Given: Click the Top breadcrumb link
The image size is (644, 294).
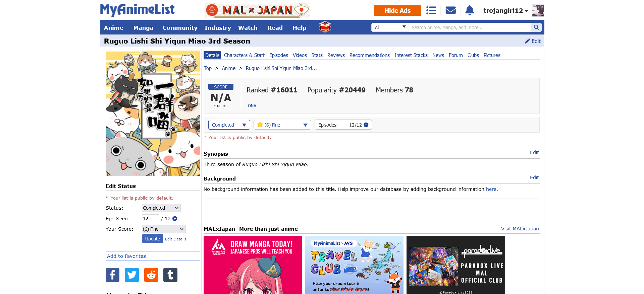Looking at the screenshot, I should (x=208, y=68).
